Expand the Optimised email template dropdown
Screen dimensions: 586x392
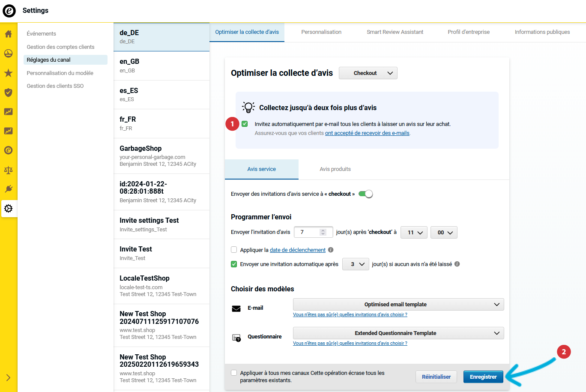(x=398, y=305)
